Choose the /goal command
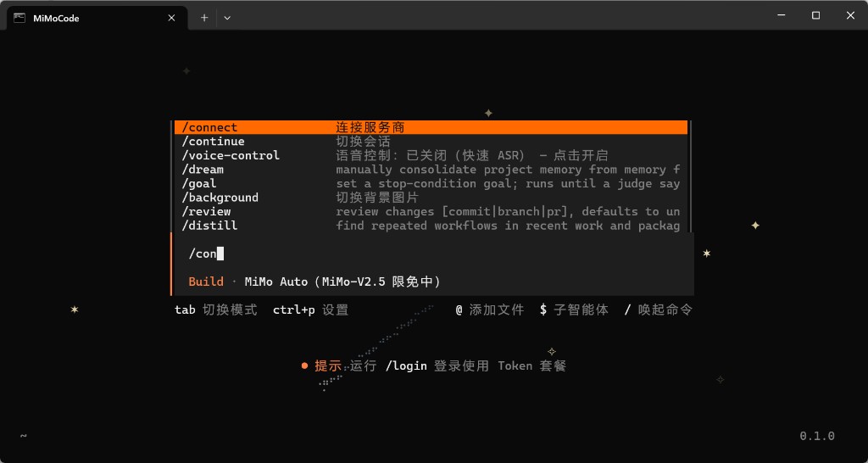 [x=431, y=183]
